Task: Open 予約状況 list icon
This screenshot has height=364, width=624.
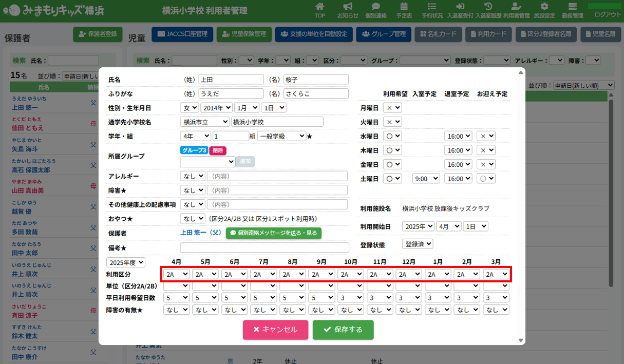Action: click(432, 10)
